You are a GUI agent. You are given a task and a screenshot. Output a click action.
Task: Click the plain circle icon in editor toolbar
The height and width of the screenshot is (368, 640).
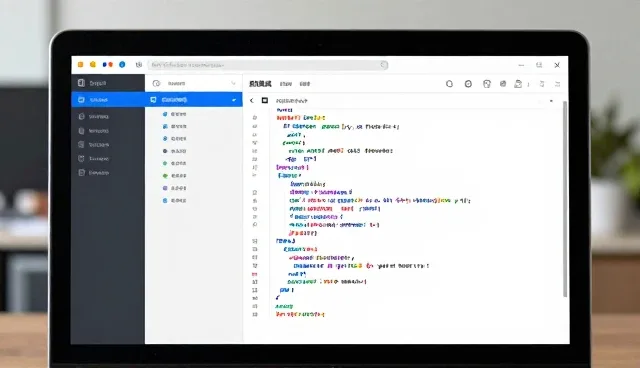point(449,84)
